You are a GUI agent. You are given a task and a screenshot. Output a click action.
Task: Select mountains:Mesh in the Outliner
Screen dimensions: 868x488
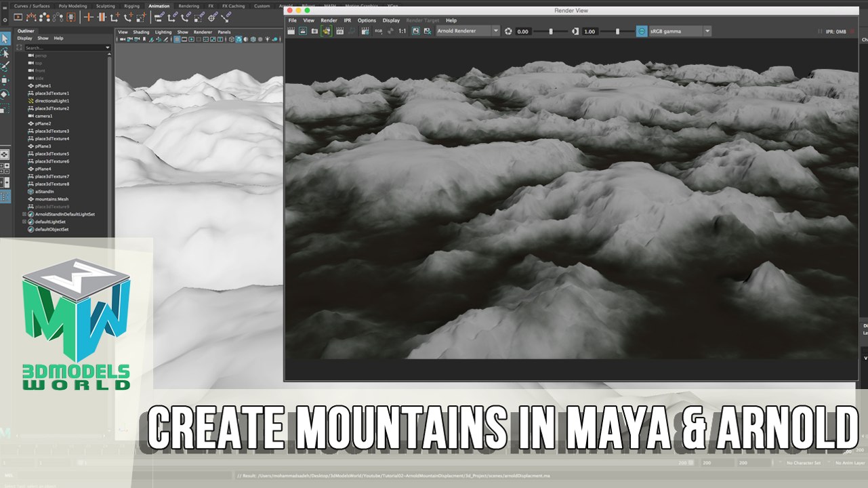pyautogui.click(x=51, y=199)
